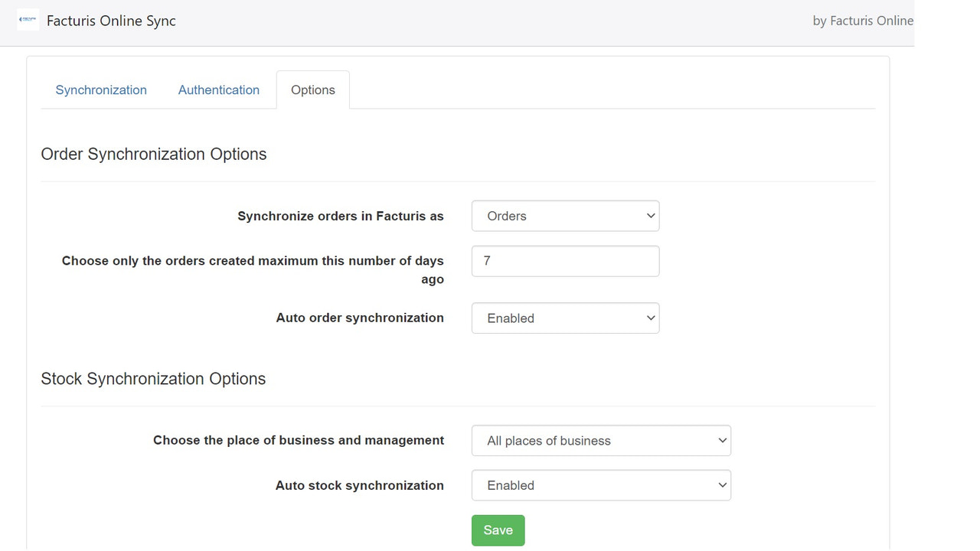Click the 'Auto order synchronization' label
Viewport: 980px width, 551px height.
click(x=360, y=318)
